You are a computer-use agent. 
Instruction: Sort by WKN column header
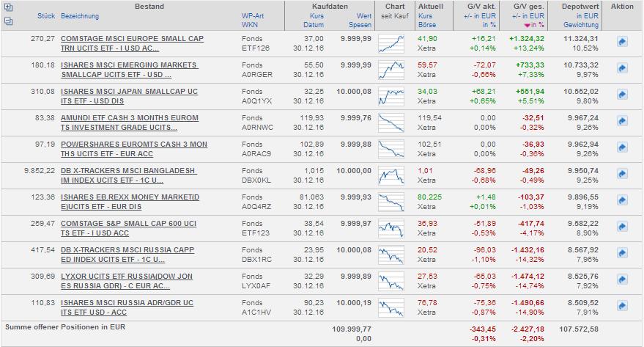pos(250,25)
